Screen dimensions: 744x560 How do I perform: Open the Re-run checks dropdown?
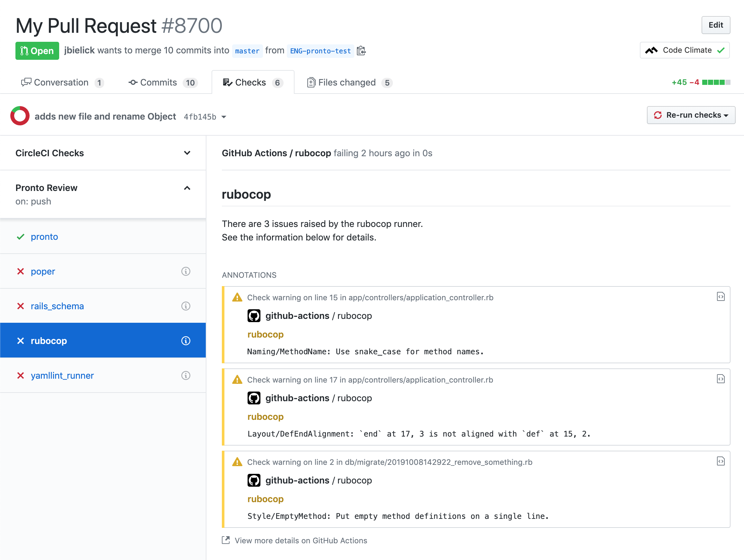pyautogui.click(x=691, y=115)
